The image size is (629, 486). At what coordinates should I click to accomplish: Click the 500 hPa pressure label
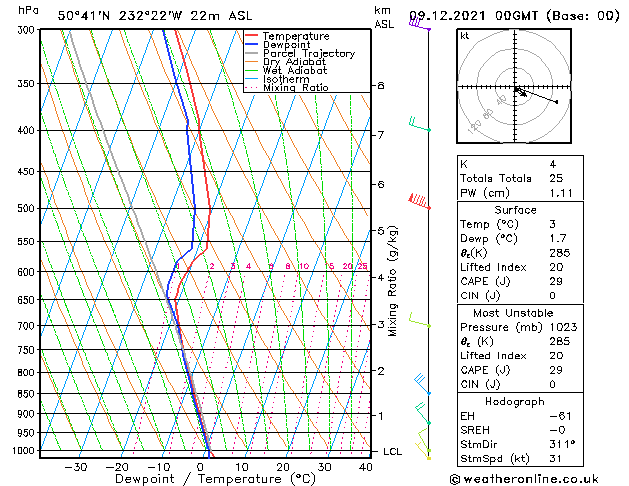26,209
